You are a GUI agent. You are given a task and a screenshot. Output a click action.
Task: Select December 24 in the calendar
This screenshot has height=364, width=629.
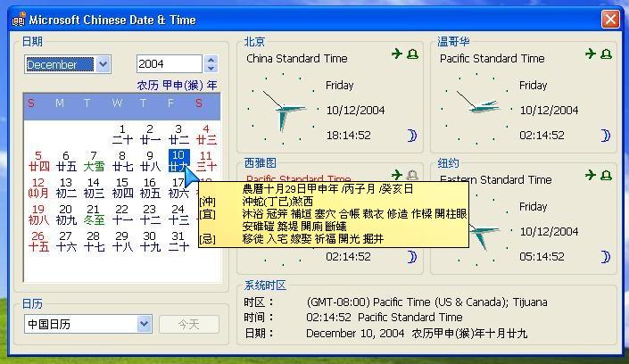point(178,215)
